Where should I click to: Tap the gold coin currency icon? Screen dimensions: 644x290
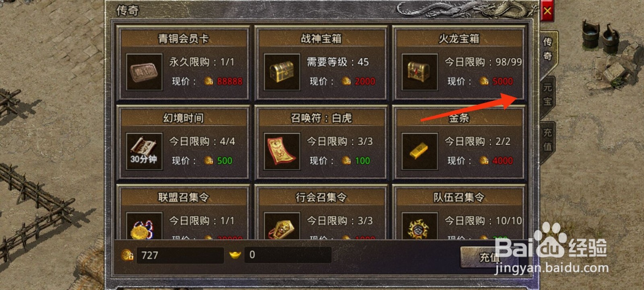128,255
